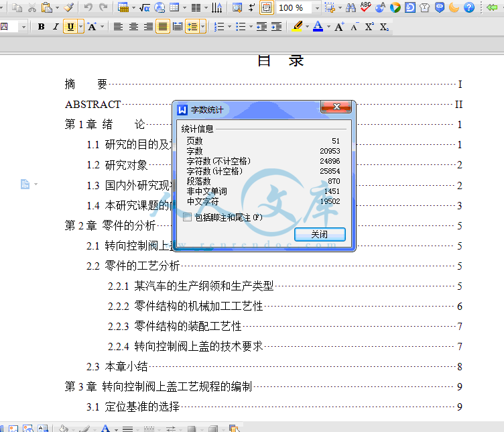Click the document icon in left margin
Viewport: 504px width, 432px height.
point(25,184)
